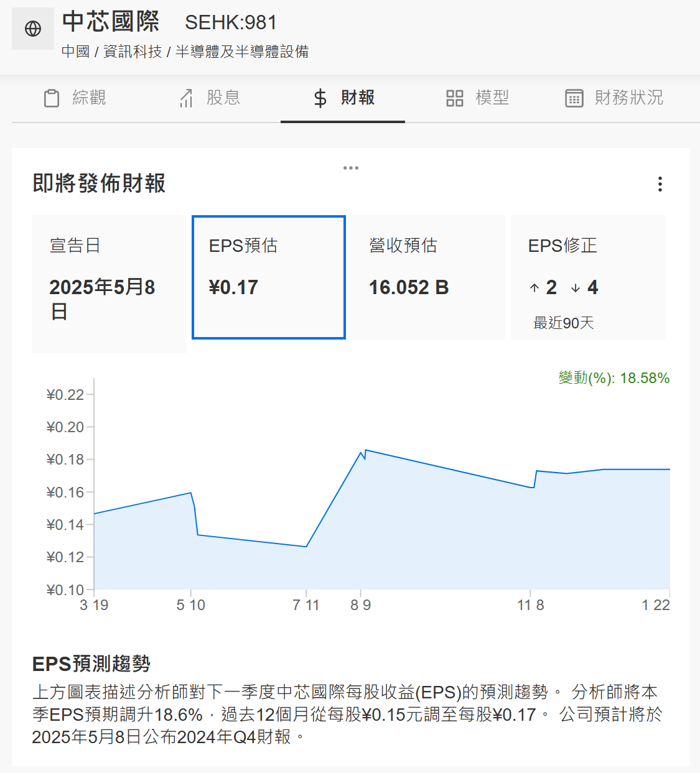This screenshot has width=700, height=773.
Task: Click the ¥0.16 y-axis label
Action: pos(65,493)
